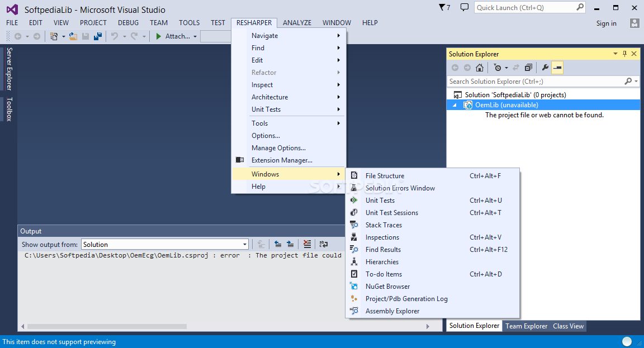Toggle Preview Selected Items in Solution Explorer
The height and width of the screenshot is (348, 644).
click(x=557, y=68)
